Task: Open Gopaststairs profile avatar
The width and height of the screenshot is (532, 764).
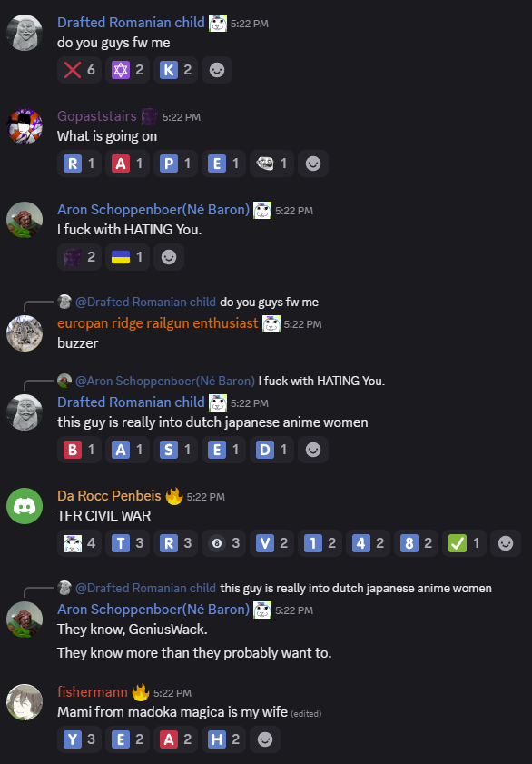Action: tap(25, 126)
